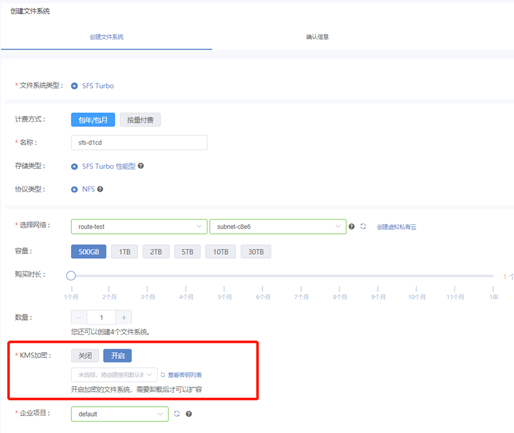
Task: Open 创建虚拟私有云 link
Action: pos(396,227)
